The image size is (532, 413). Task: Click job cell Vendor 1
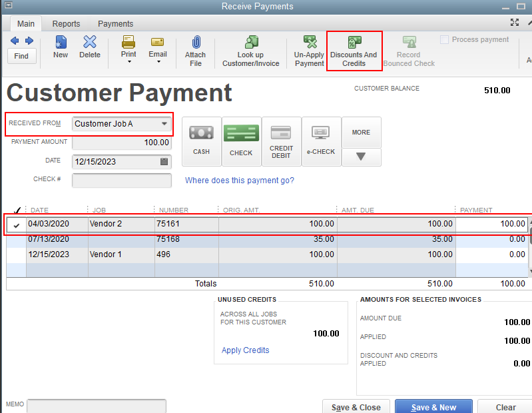pos(105,254)
